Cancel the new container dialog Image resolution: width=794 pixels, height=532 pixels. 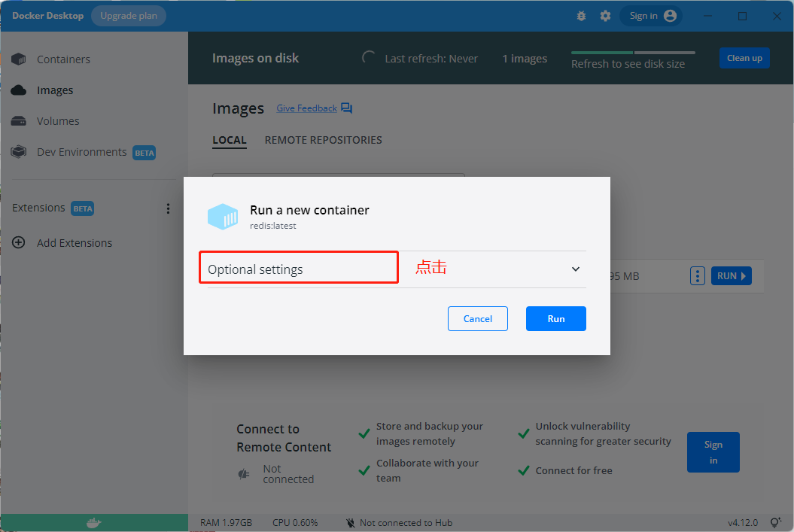coord(477,318)
